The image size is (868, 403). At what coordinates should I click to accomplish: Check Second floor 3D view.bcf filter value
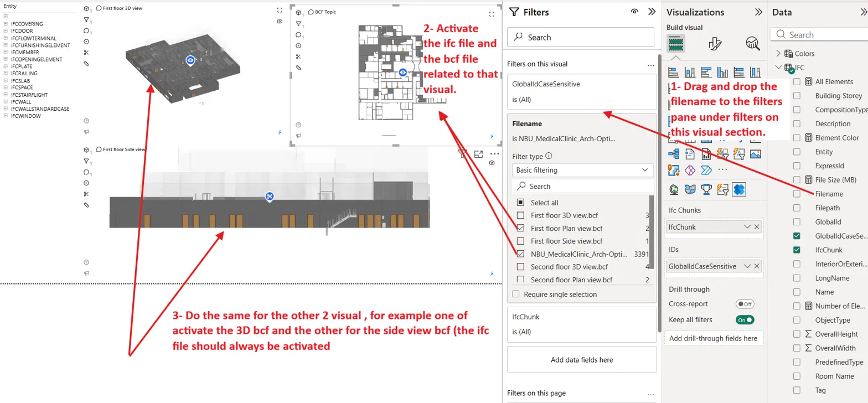[x=520, y=267]
